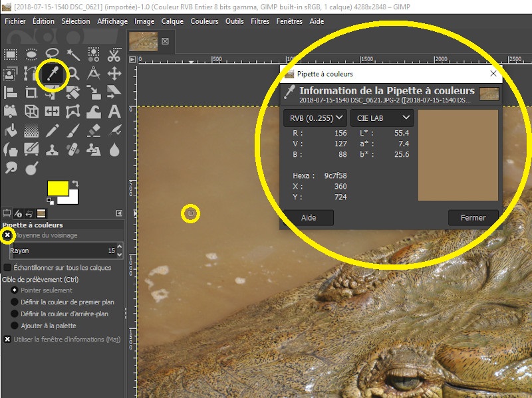
Task: Select Définir la couleur de premier plan
Action: 15,302
